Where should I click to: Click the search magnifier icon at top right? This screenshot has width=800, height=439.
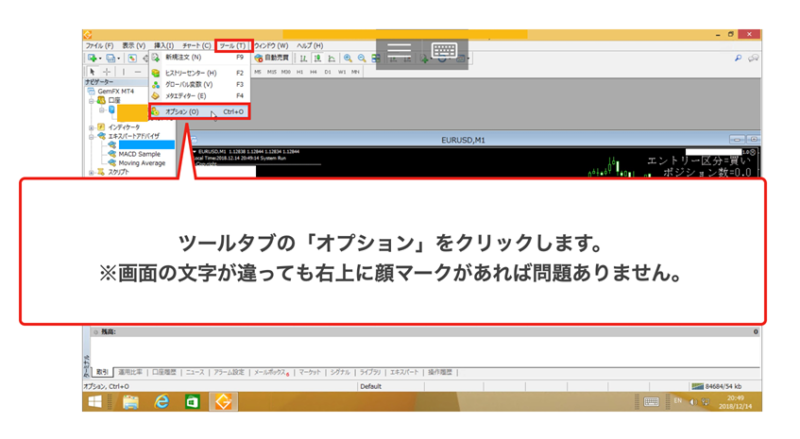(x=738, y=58)
